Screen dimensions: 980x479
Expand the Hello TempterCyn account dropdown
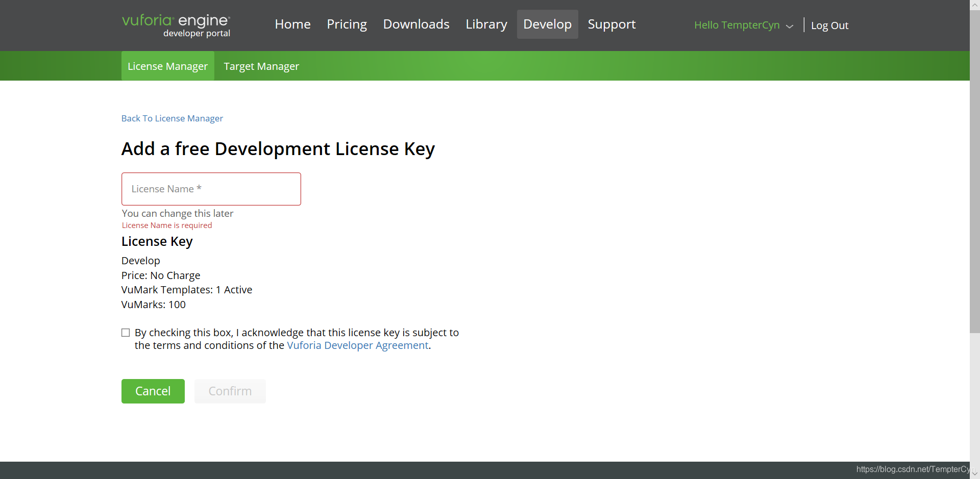tap(743, 25)
